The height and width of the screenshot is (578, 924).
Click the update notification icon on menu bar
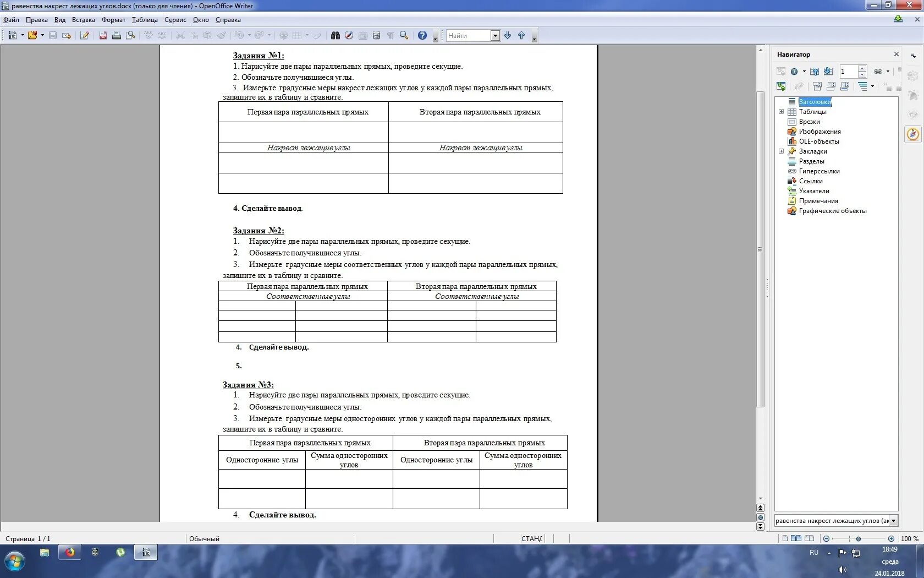click(x=898, y=19)
